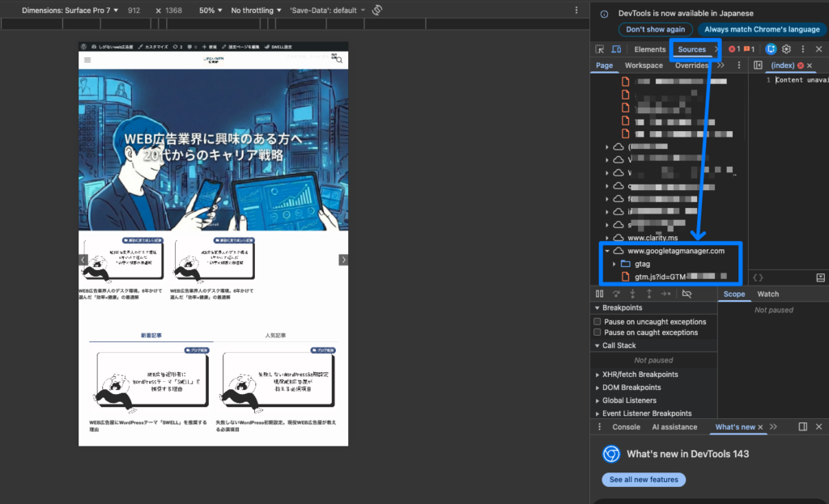This screenshot has height=504, width=829.
Task: Toggle the device toolbar icon
Action: [x=616, y=49]
